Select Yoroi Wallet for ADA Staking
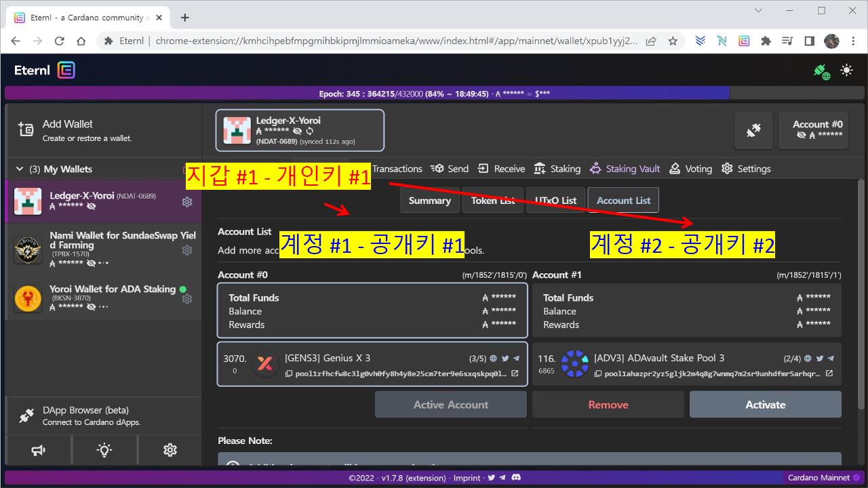This screenshot has width=868, height=488. (x=103, y=299)
